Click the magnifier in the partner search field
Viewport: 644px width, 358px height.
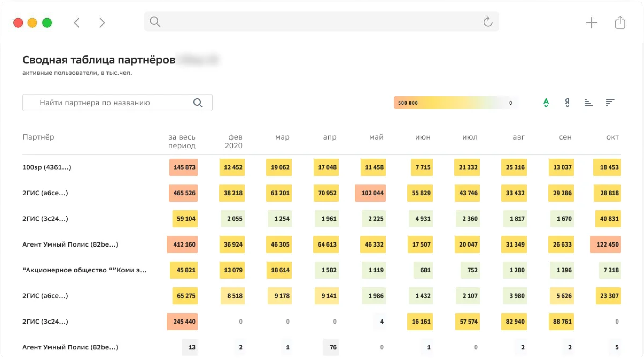pos(198,103)
